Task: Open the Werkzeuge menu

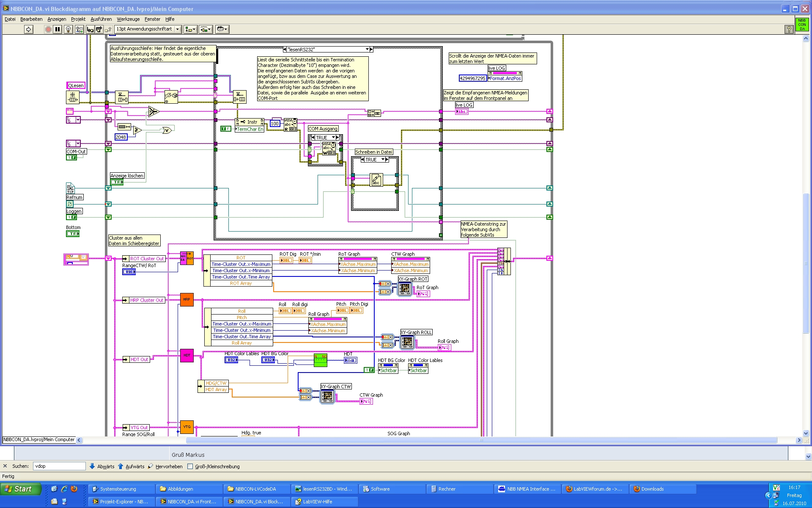Action: tap(128, 19)
